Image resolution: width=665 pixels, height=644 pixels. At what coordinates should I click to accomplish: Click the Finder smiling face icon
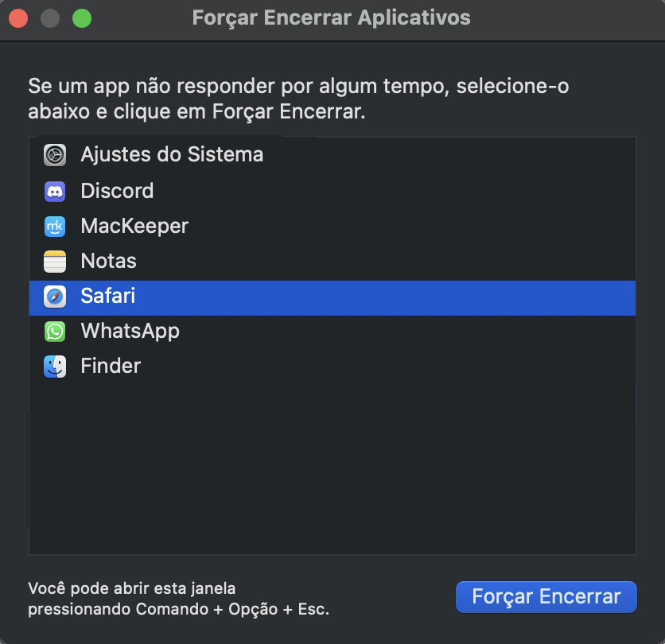pyautogui.click(x=54, y=366)
